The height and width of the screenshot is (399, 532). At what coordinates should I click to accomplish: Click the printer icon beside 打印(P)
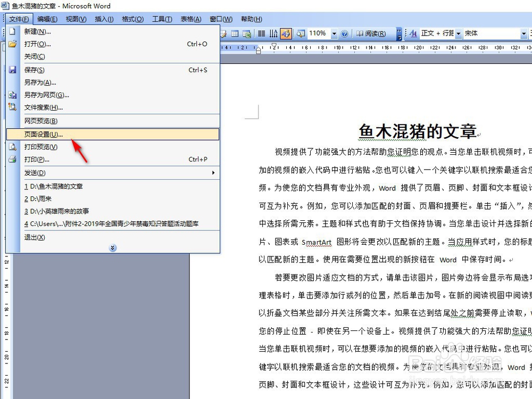pos(13,159)
